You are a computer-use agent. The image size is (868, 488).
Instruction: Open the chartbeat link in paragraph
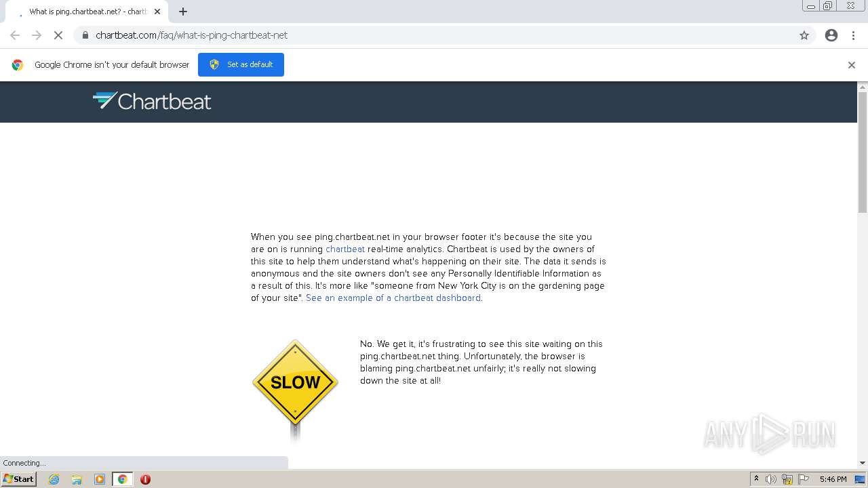coord(345,249)
